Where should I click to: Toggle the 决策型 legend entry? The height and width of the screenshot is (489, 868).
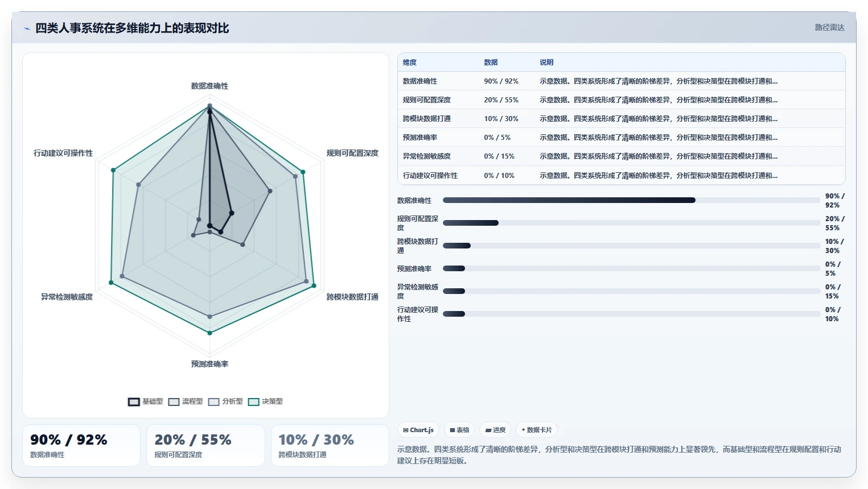pyautogui.click(x=265, y=401)
